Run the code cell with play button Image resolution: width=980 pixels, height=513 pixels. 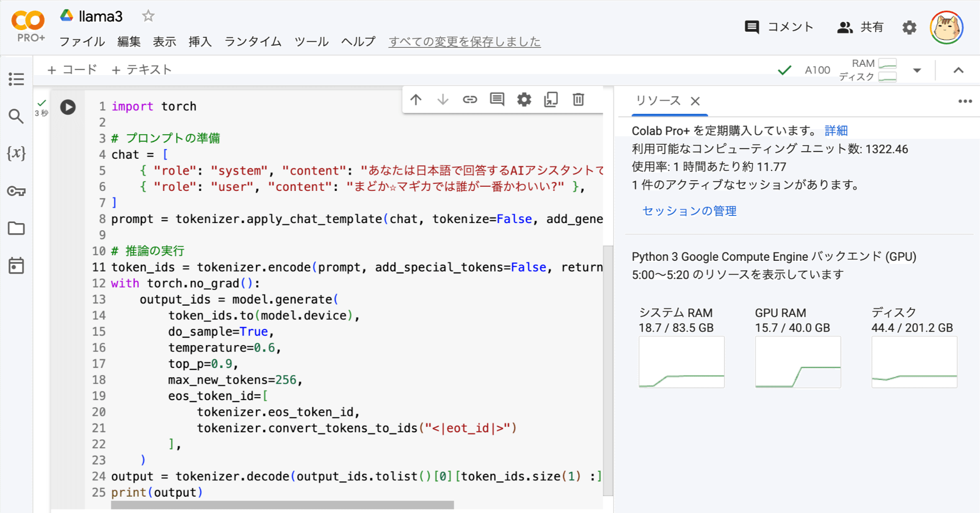pyautogui.click(x=68, y=107)
